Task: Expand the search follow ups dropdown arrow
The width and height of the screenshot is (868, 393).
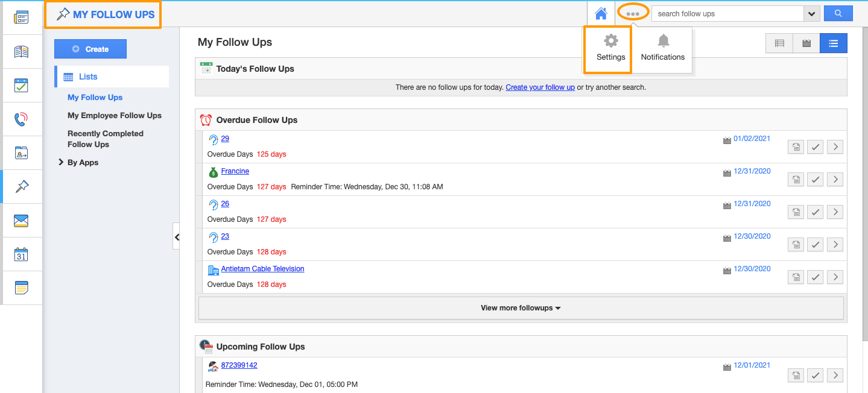Action: (811, 14)
